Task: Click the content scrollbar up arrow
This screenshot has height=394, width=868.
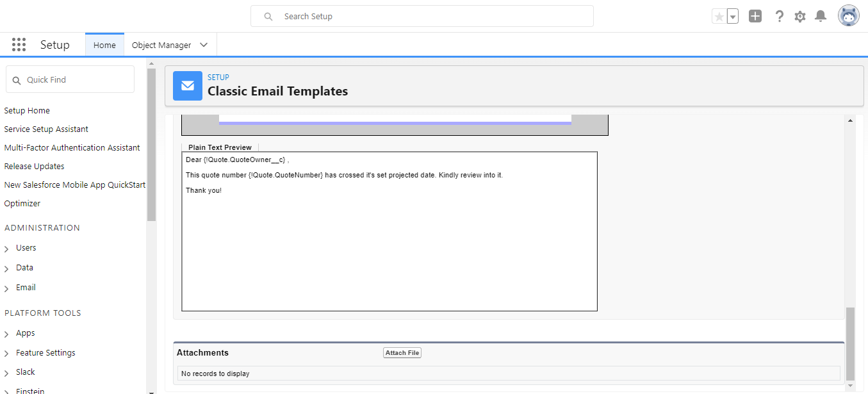Action: 850,120
